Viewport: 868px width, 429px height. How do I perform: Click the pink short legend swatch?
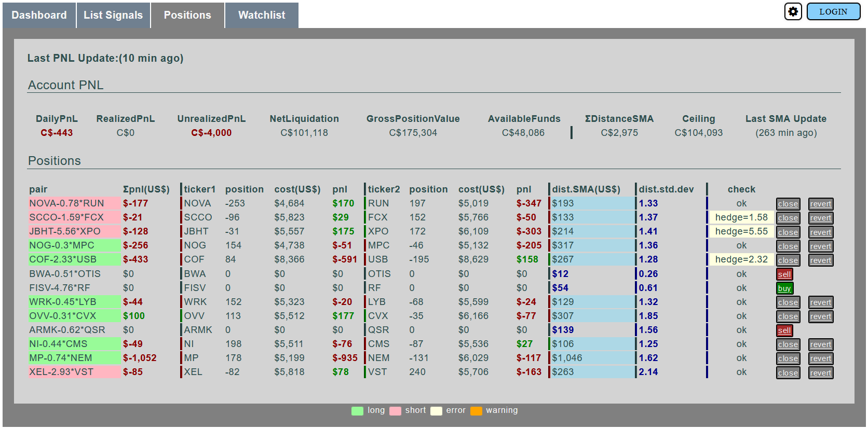pyautogui.click(x=395, y=411)
